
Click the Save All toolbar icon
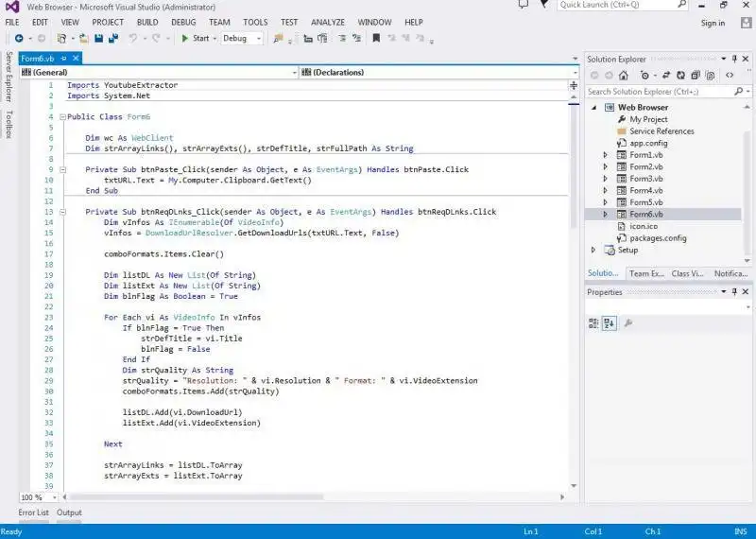[x=113, y=38]
